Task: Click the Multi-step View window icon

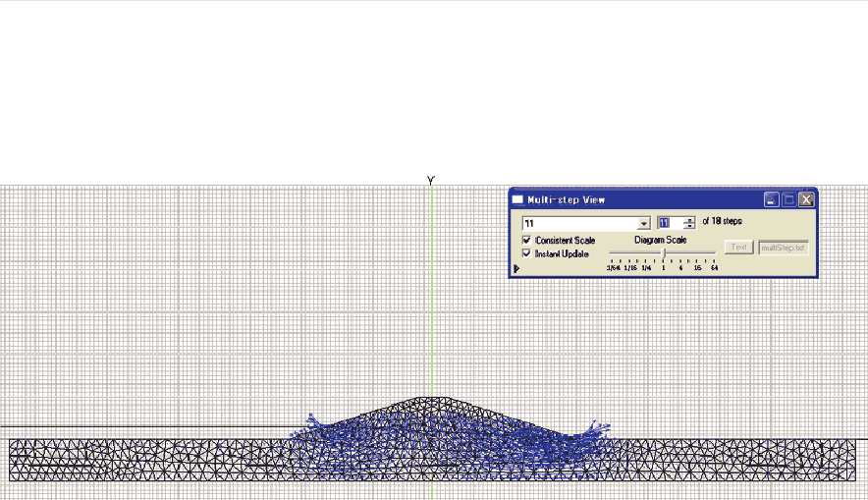Action: pos(517,199)
